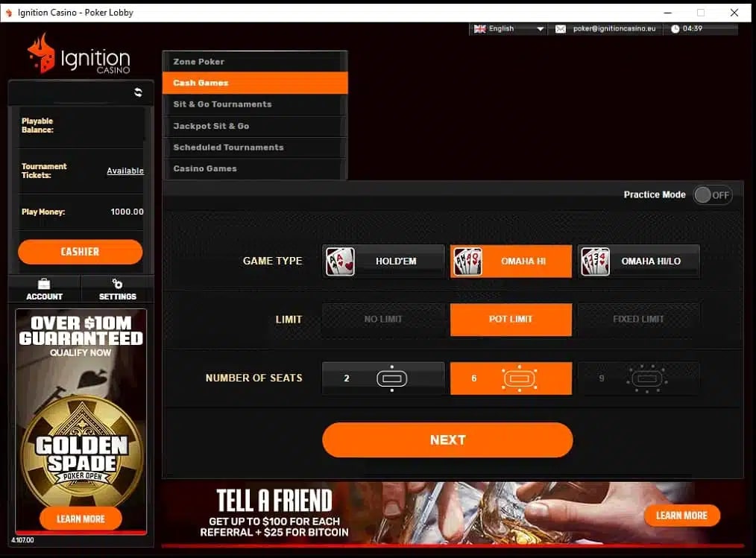The width and height of the screenshot is (756, 558).
Task: Choose POT LIMIT option
Action: (x=511, y=320)
